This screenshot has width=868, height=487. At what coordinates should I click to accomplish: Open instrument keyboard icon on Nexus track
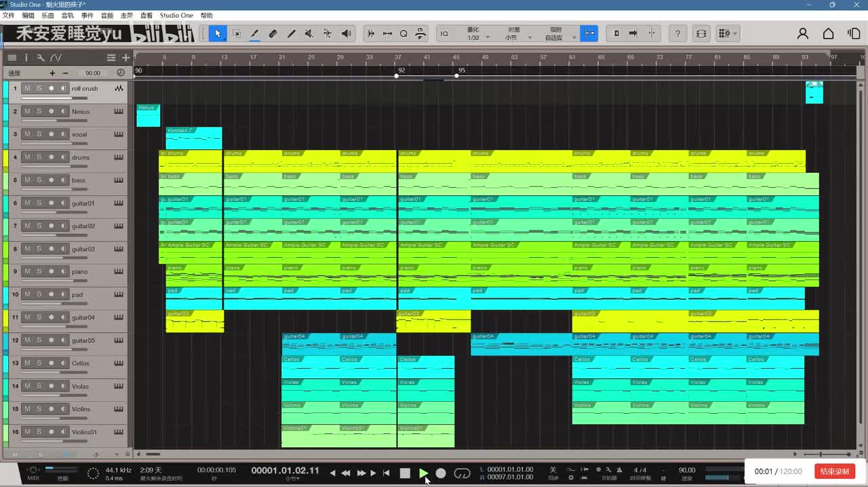119,111
